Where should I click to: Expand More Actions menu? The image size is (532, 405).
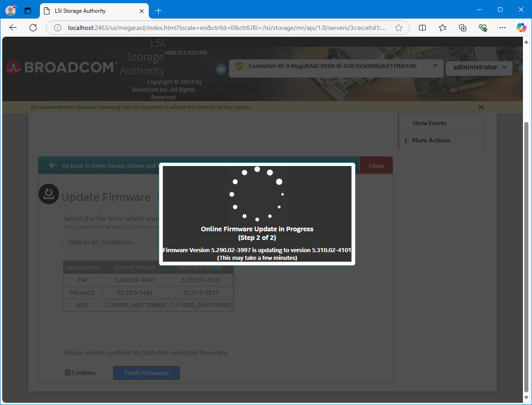[x=441, y=141]
